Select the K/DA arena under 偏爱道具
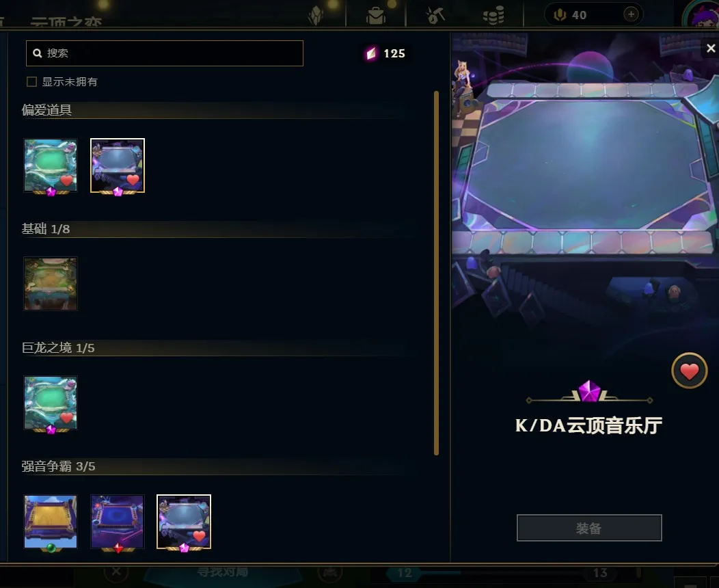This screenshot has width=719, height=588. [x=118, y=166]
